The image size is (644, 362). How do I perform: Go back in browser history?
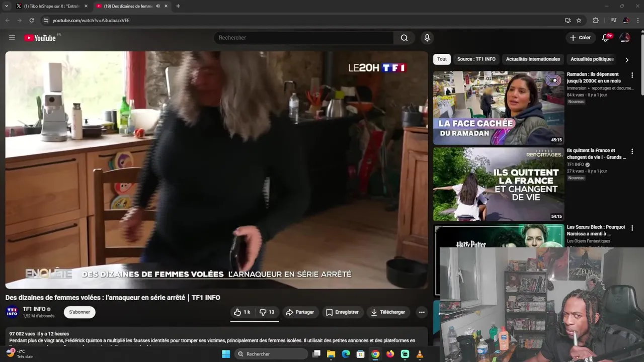(x=7, y=20)
